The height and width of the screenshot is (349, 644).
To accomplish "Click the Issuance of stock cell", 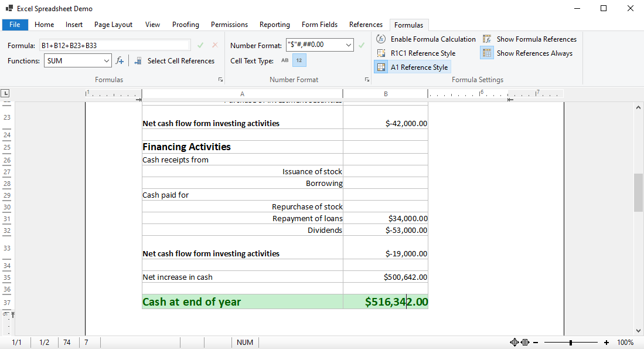I will tap(243, 171).
